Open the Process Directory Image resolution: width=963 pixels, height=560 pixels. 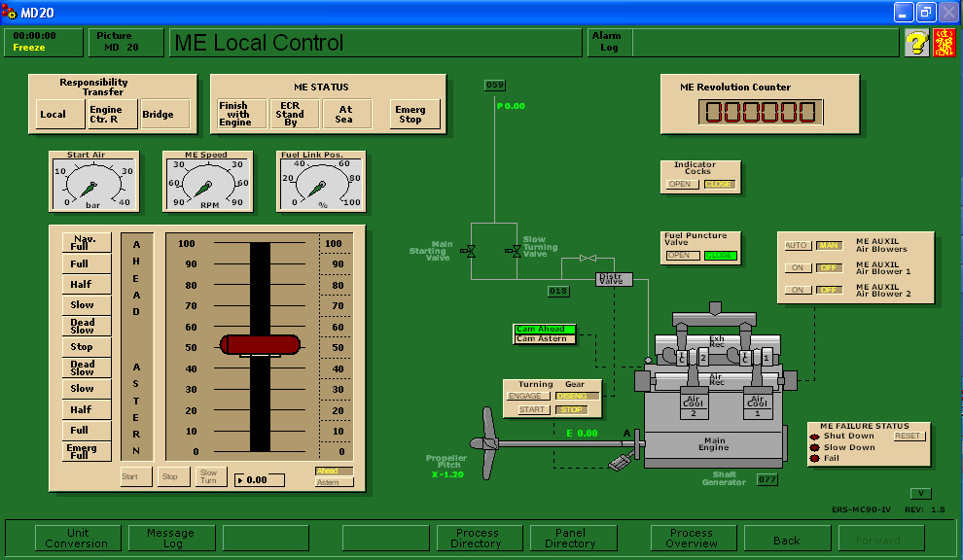click(x=477, y=539)
